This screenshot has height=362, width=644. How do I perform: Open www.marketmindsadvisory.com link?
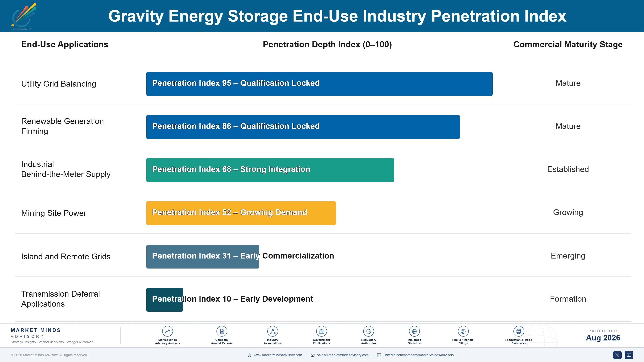click(x=278, y=355)
